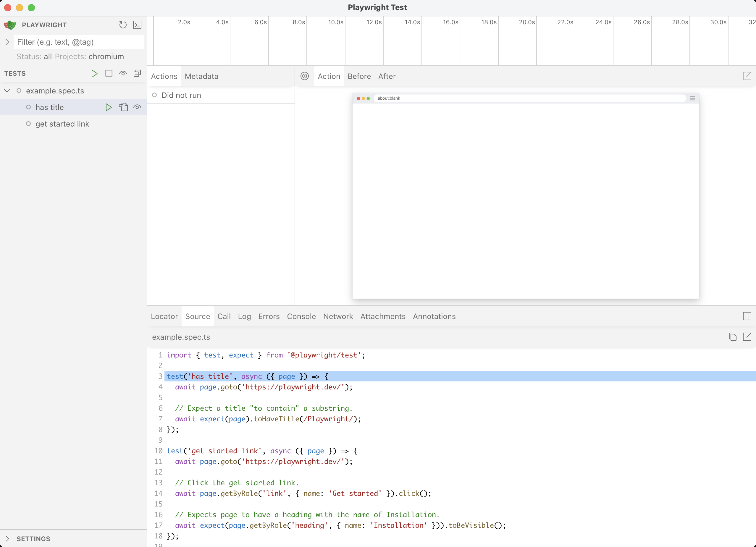The width and height of the screenshot is (756, 547).
Task: Expand the SETTINGS section
Action: pos(7,539)
